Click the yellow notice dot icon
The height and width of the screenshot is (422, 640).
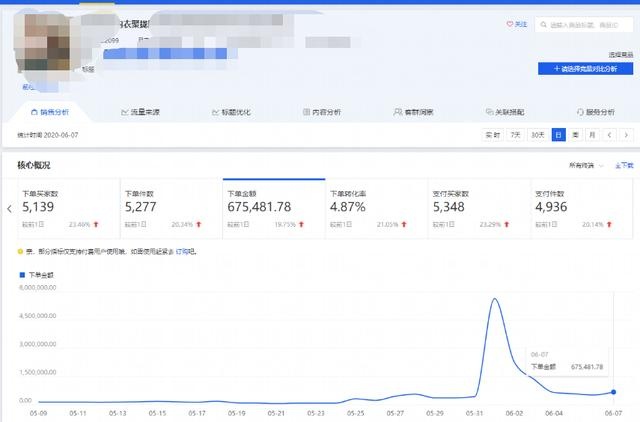pyautogui.click(x=20, y=251)
